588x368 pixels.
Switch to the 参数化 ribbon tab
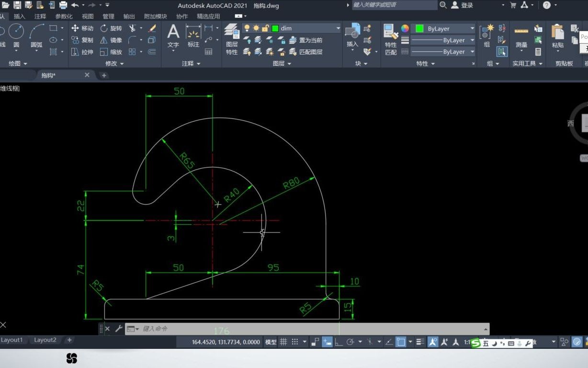[x=64, y=16]
